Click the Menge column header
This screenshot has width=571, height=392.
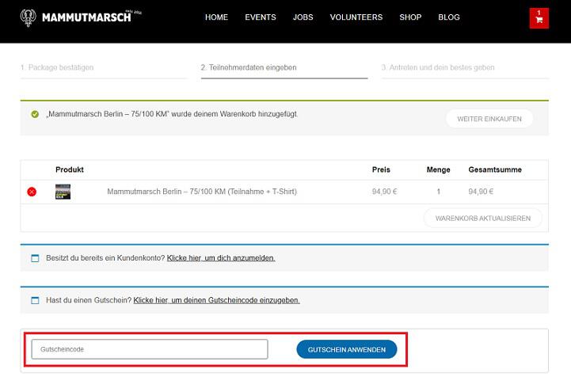[x=439, y=169]
